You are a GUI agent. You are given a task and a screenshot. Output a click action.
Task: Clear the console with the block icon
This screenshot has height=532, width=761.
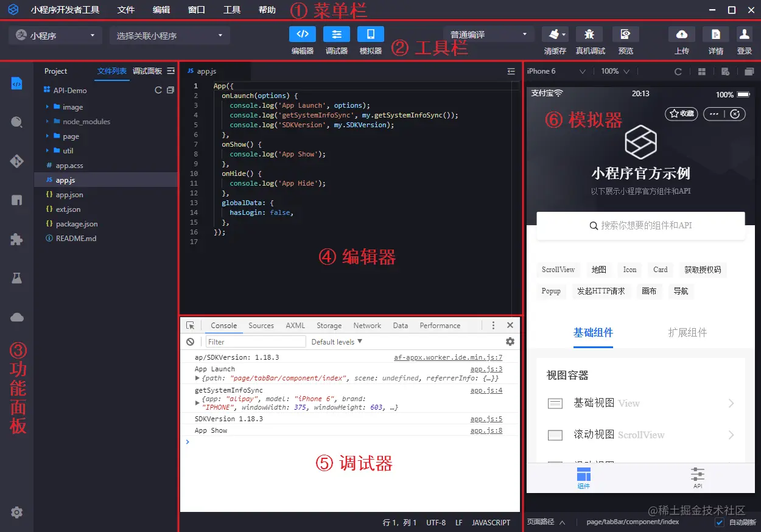click(x=191, y=342)
